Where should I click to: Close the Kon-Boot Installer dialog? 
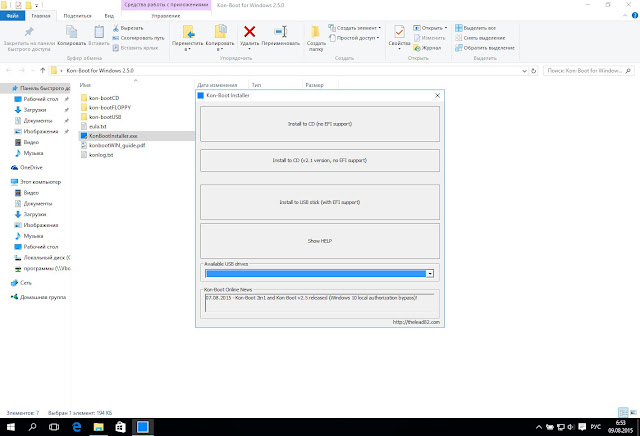tap(437, 96)
